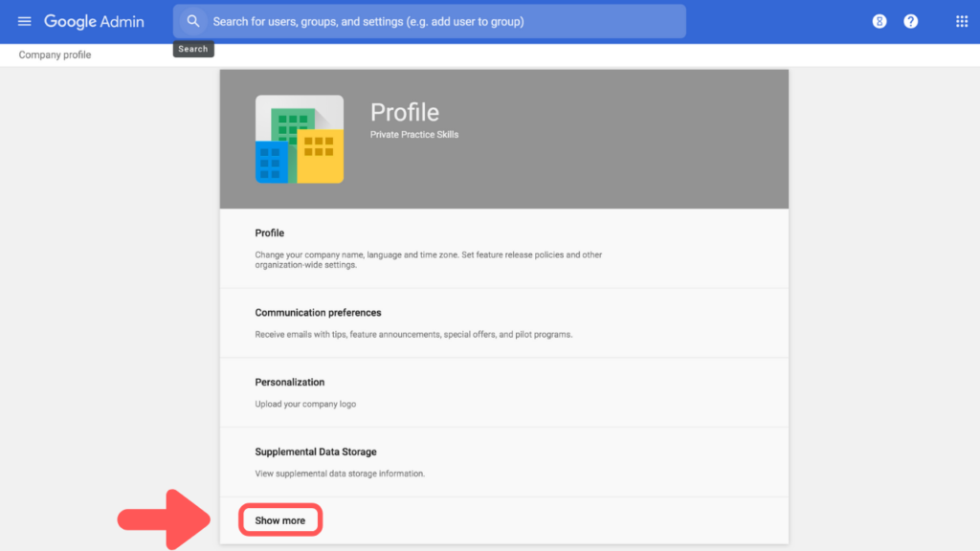The image size is (980, 551).
Task: Open the help question-mark icon
Action: coord(910,21)
